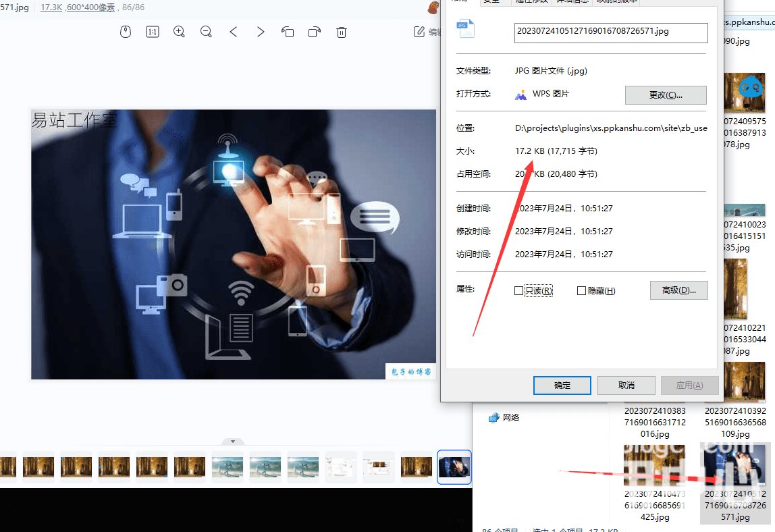Click thumbnail above the 571.jpg label in Explorer
Image resolution: width=775 pixels, height=532 pixels.
coord(735,464)
